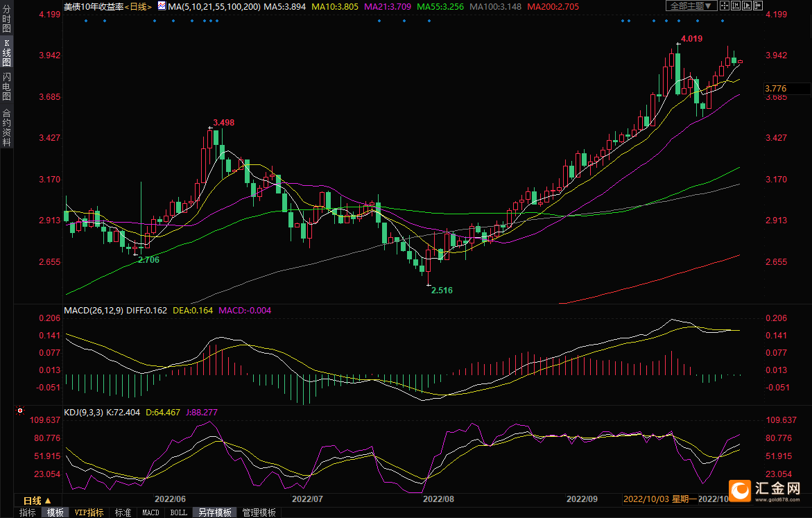Click the MA(5,10,21,55,100,200) parameters label
The height and width of the screenshot is (518, 812).
point(214,7)
